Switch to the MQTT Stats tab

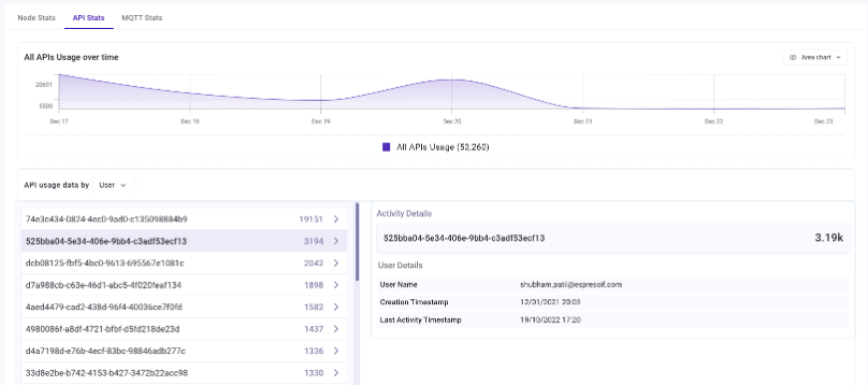click(x=142, y=18)
